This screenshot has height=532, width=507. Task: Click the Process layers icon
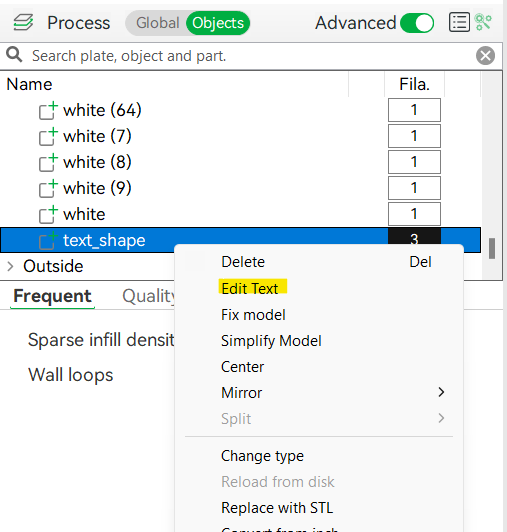pos(23,23)
